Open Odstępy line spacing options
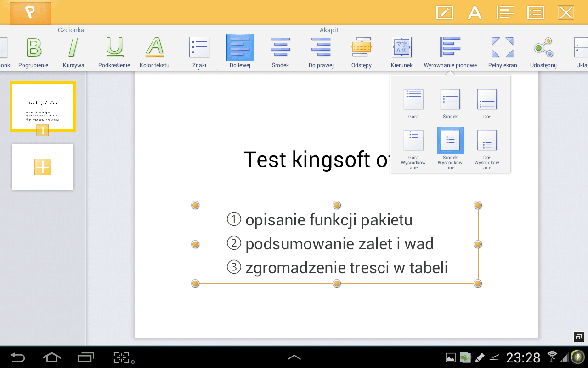 click(x=361, y=52)
